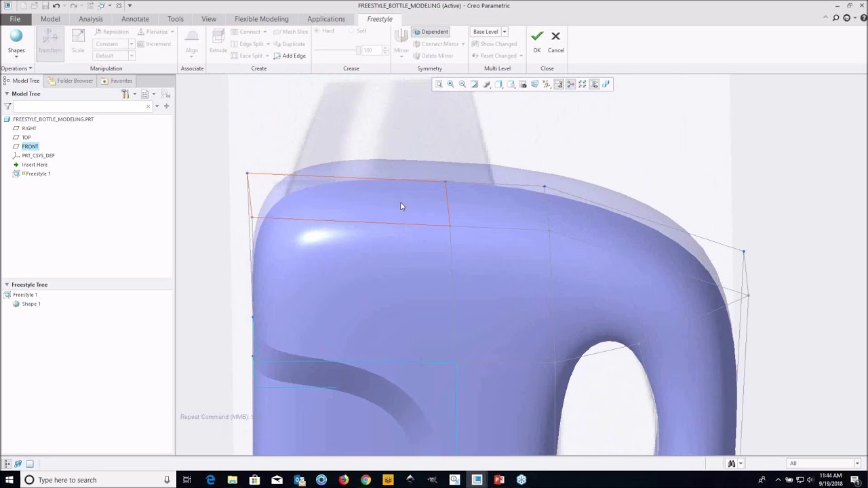Click the Zoom Out graphics icon

pos(462,84)
